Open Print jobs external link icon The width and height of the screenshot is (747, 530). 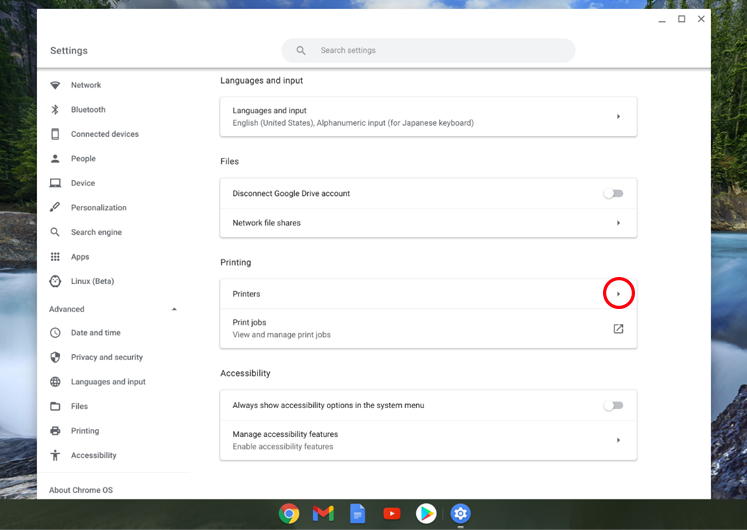[x=618, y=329]
